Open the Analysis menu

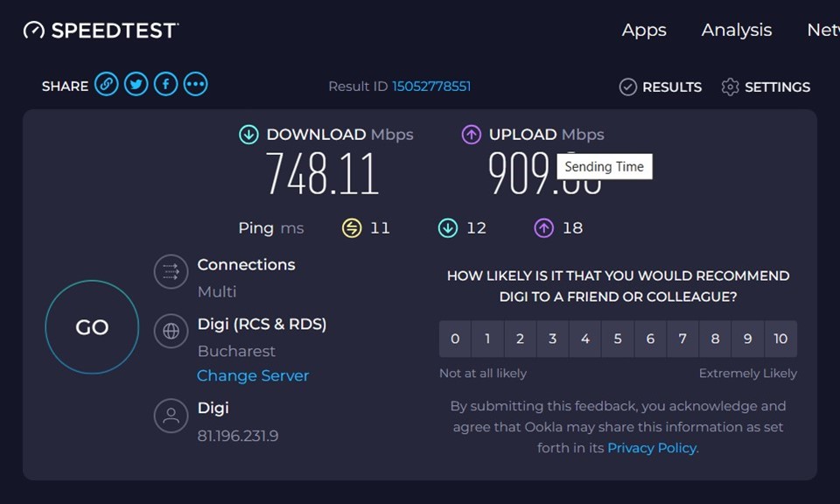(x=736, y=30)
